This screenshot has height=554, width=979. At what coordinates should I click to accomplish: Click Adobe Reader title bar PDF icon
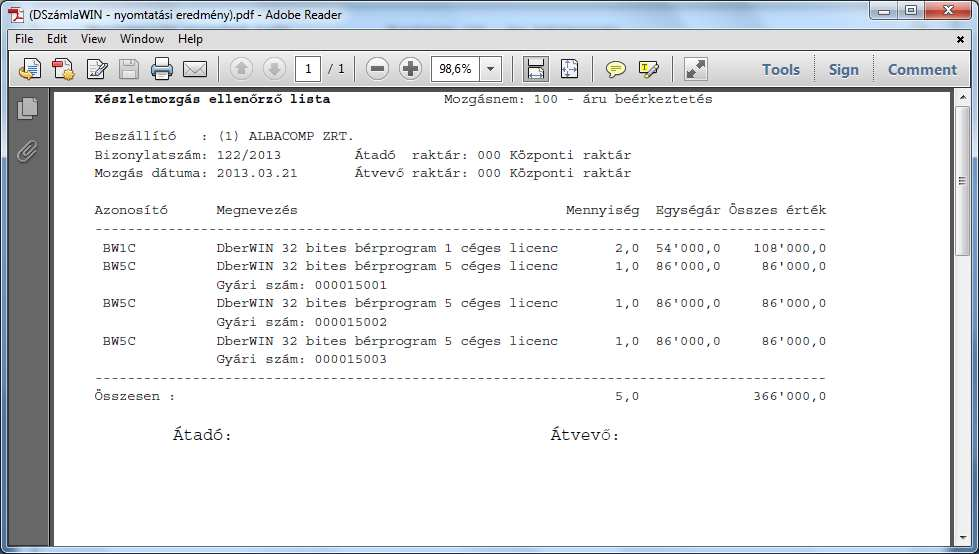pos(16,14)
